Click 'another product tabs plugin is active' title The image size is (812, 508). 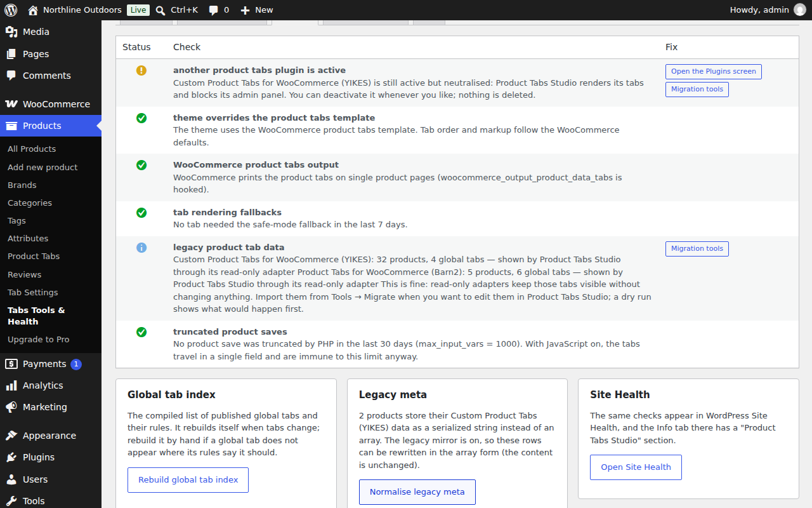tap(259, 70)
